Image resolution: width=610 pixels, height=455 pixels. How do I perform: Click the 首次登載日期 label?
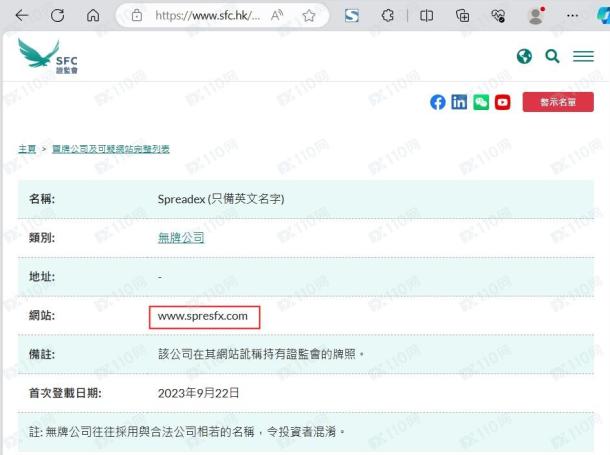(65, 393)
